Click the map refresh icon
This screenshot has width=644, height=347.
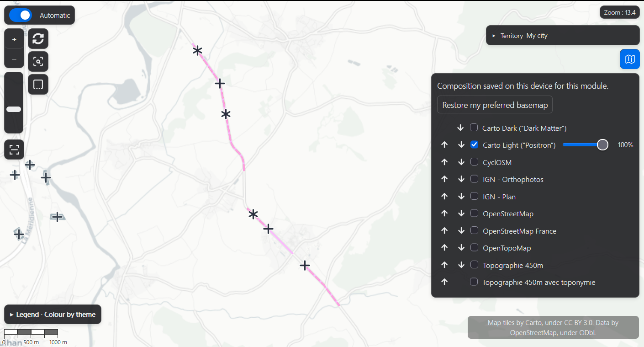click(38, 38)
